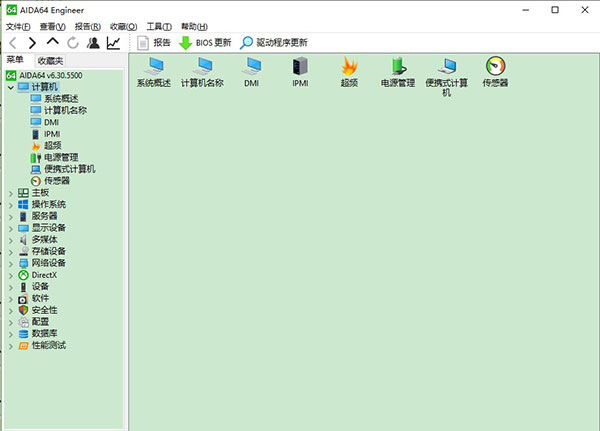The width and height of the screenshot is (600, 431).
Task: Open the 电源管理 battery icon in main pane
Action: point(398,66)
